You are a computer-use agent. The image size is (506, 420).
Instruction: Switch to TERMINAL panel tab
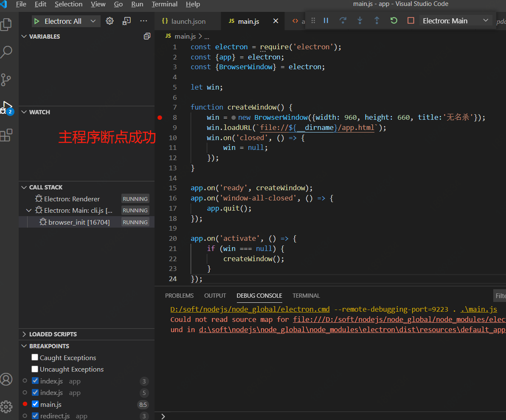click(x=306, y=296)
